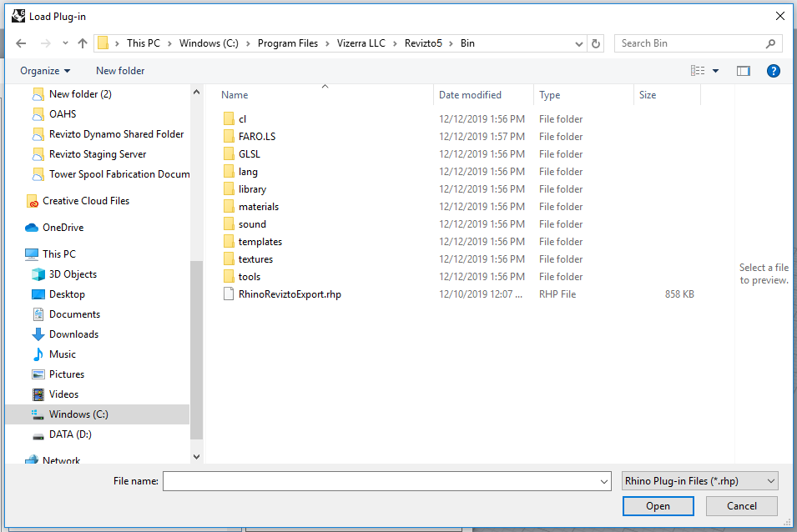This screenshot has height=532, width=797.
Task: Click into the File name text field
Action: 380,481
